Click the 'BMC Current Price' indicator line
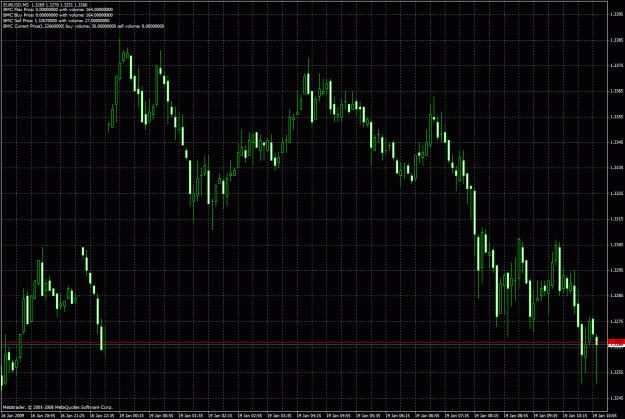The height and width of the screenshot is (419, 625). coord(83,26)
